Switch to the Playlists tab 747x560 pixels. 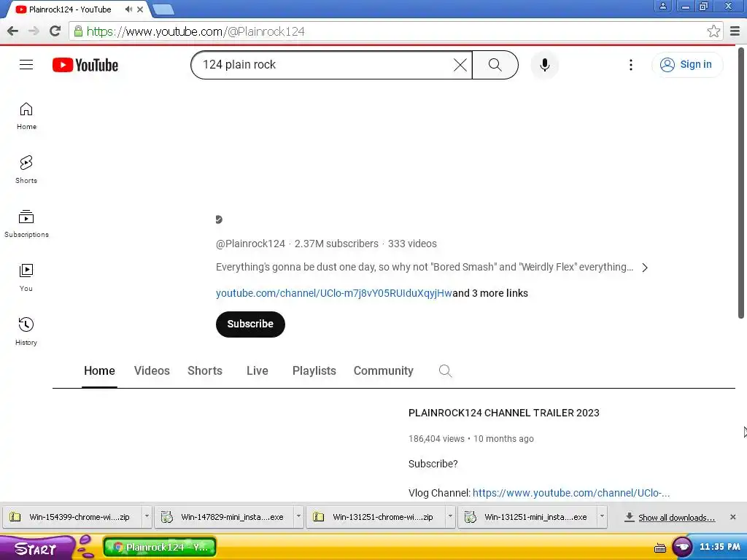(314, 370)
